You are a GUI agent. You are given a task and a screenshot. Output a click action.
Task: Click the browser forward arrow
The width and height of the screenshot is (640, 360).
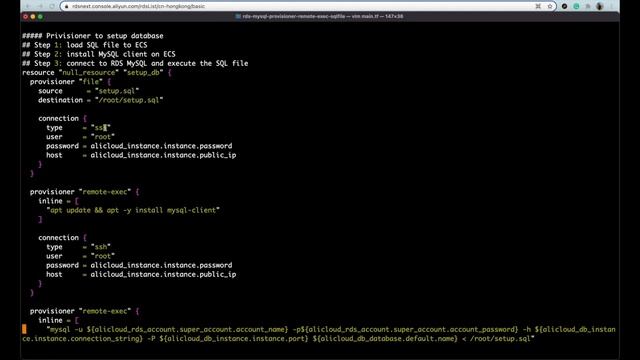click(40, 6)
